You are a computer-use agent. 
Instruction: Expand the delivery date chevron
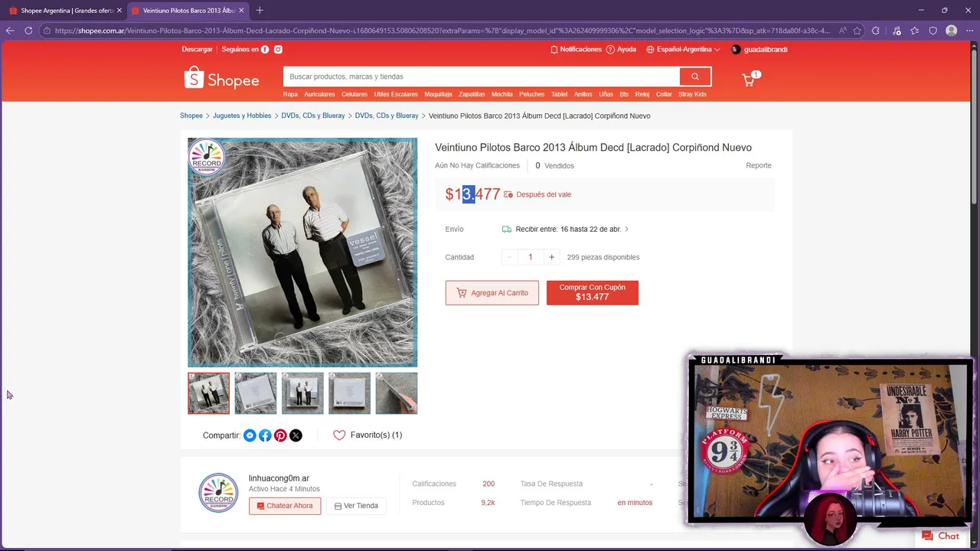tap(626, 229)
